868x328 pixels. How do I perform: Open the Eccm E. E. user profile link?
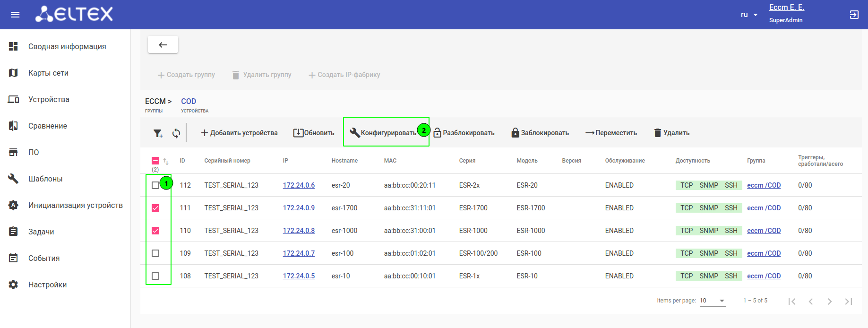(x=786, y=8)
